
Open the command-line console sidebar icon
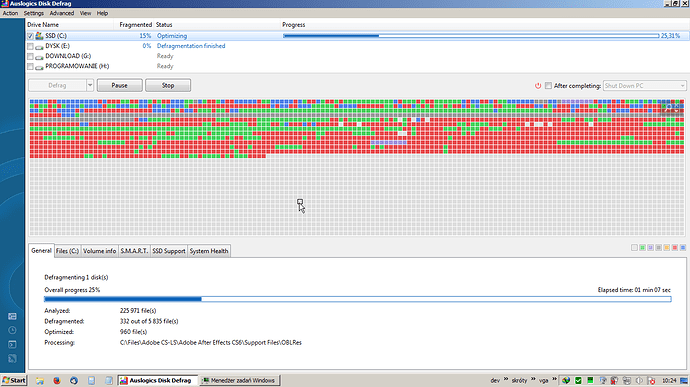12,345
